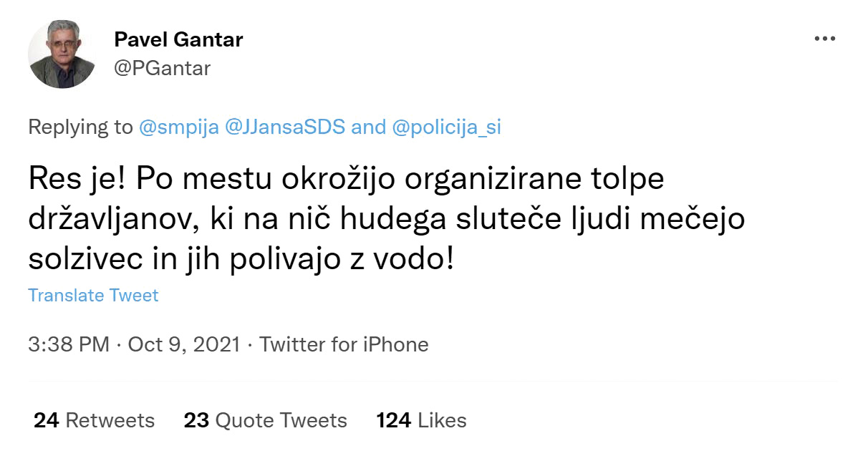The image size is (868, 451).
Task: Click the Oct 9, 2021 date
Action: click(184, 344)
